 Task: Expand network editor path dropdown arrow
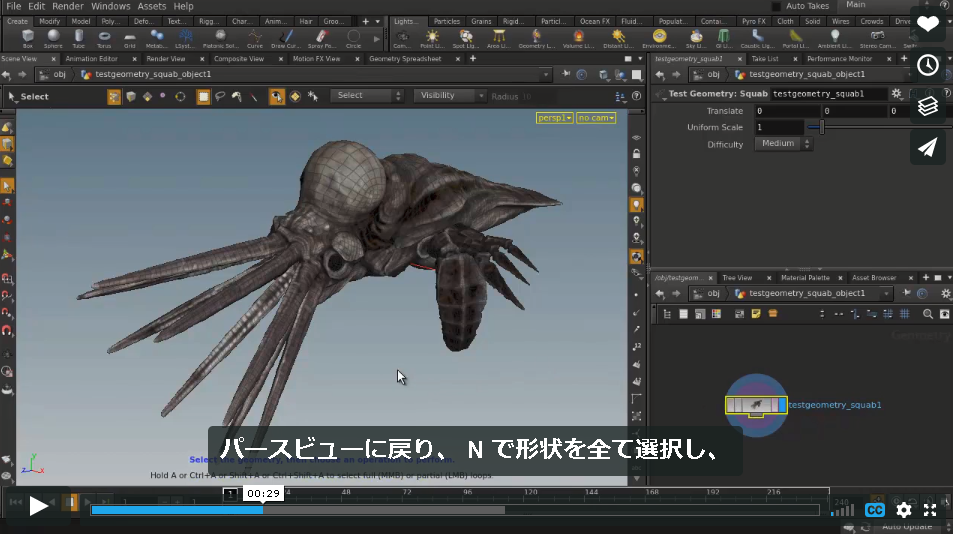(886, 293)
